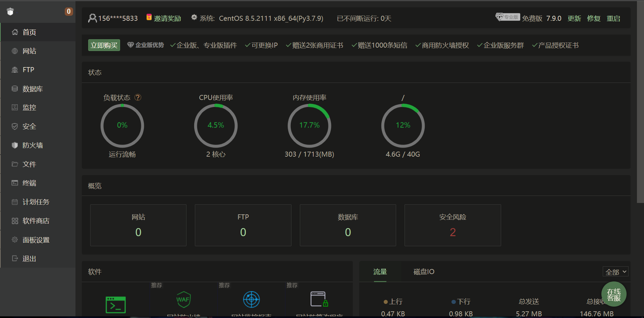The image size is (644, 318).
Task: Click the FTP globe icon in the sidebar
Action: coord(15,70)
